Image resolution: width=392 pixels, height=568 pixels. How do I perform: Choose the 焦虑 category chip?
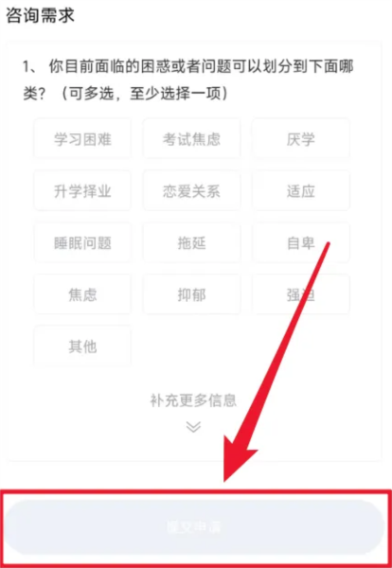click(82, 294)
